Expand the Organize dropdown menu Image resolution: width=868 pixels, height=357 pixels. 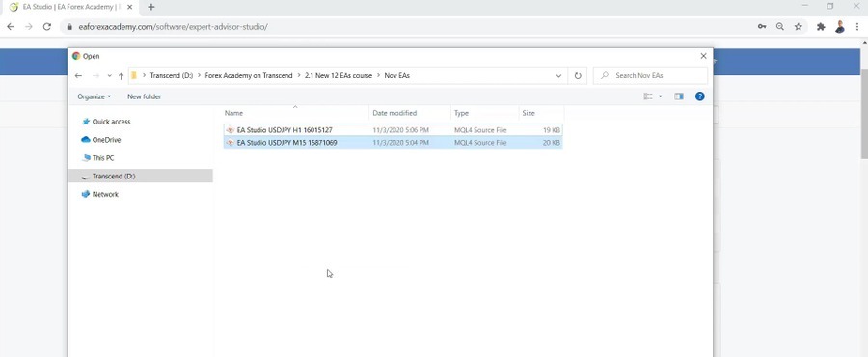pyautogui.click(x=95, y=96)
